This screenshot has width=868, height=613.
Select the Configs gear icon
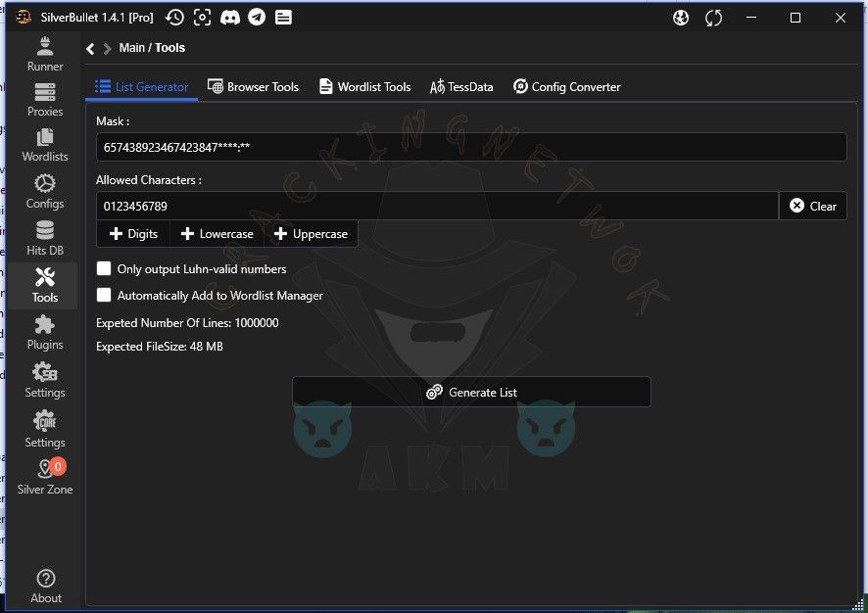(45, 191)
